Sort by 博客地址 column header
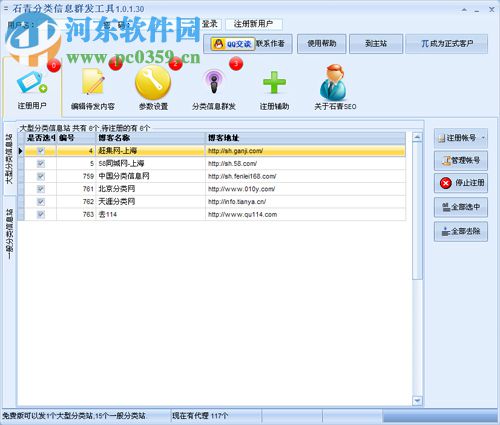Image resolution: width=500 pixels, height=425 pixels. [305, 138]
